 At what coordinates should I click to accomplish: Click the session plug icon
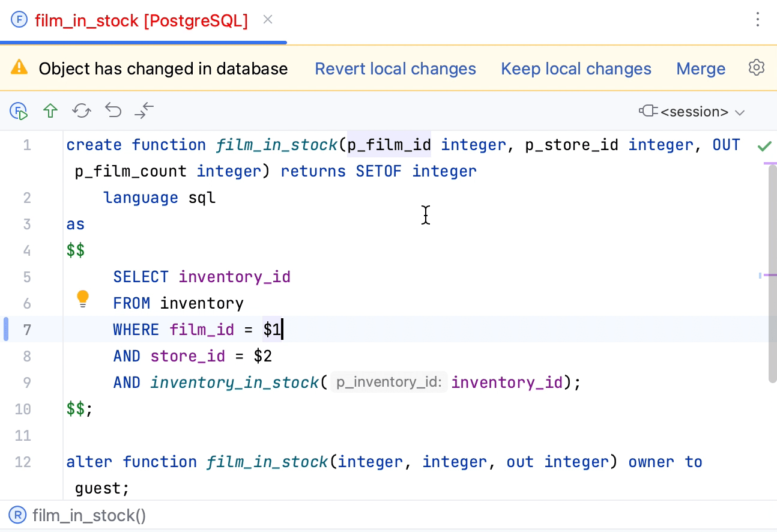[649, 112]
